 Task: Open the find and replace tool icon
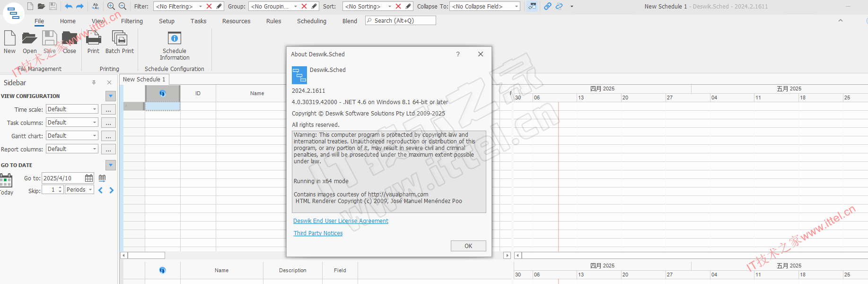[x=96, y=6]
